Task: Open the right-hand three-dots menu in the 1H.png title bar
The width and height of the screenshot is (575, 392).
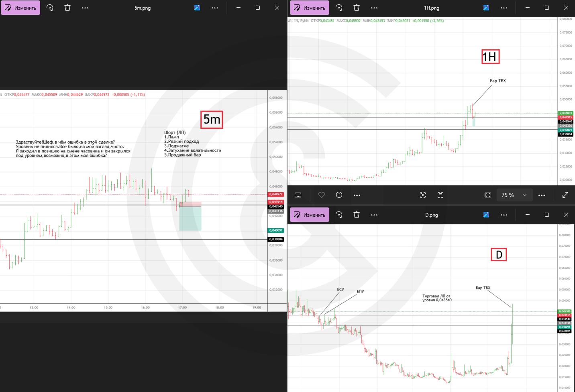Action: coord(504,8)
